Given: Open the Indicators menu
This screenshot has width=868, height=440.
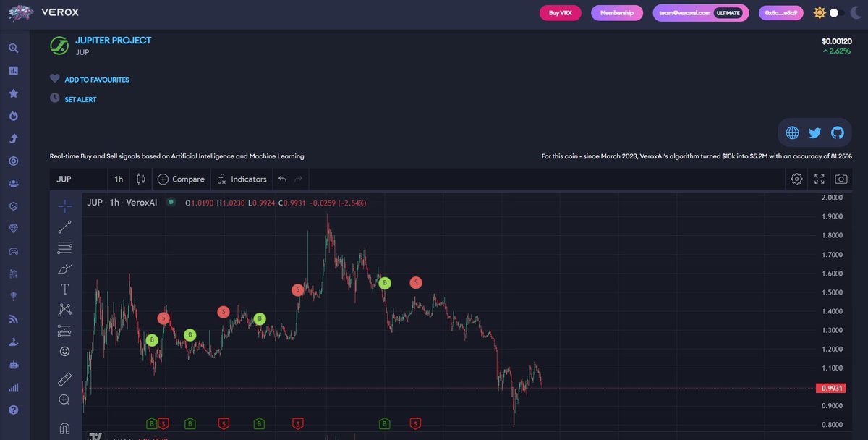Looking at the screenshot, I should click(242, 179).
